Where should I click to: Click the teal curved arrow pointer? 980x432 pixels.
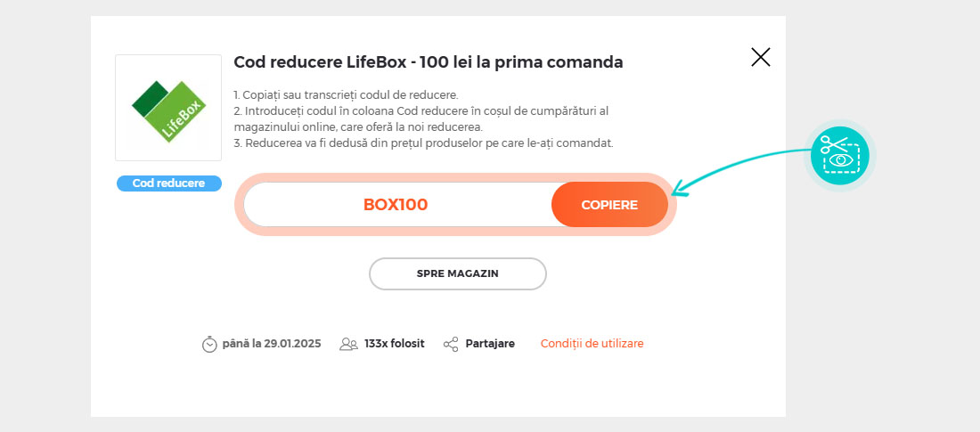coord(741,172)
